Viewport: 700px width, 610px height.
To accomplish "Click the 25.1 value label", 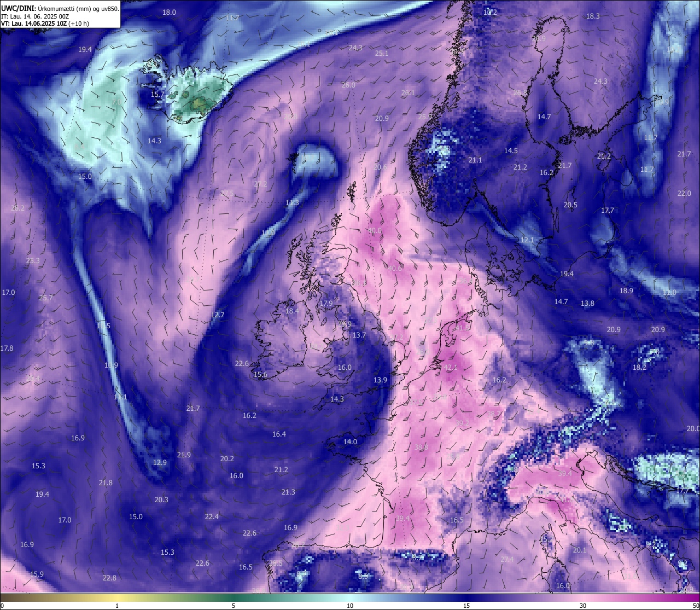I will [382, 53].
